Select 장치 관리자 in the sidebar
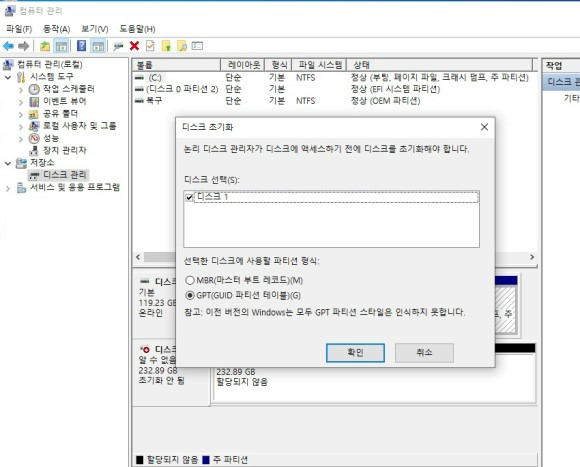This screenshot has width=580, height=467. click(x=64, y=150)
